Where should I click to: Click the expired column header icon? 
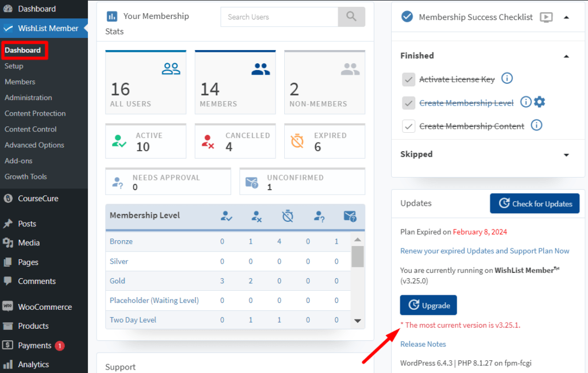(x=288, y=216)
